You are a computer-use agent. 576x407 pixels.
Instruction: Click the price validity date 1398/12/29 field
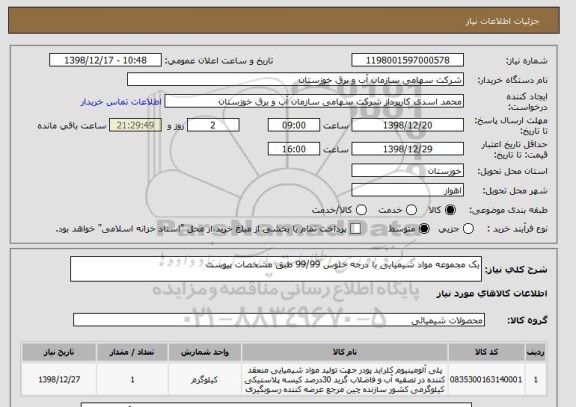(x=407, y=149)
